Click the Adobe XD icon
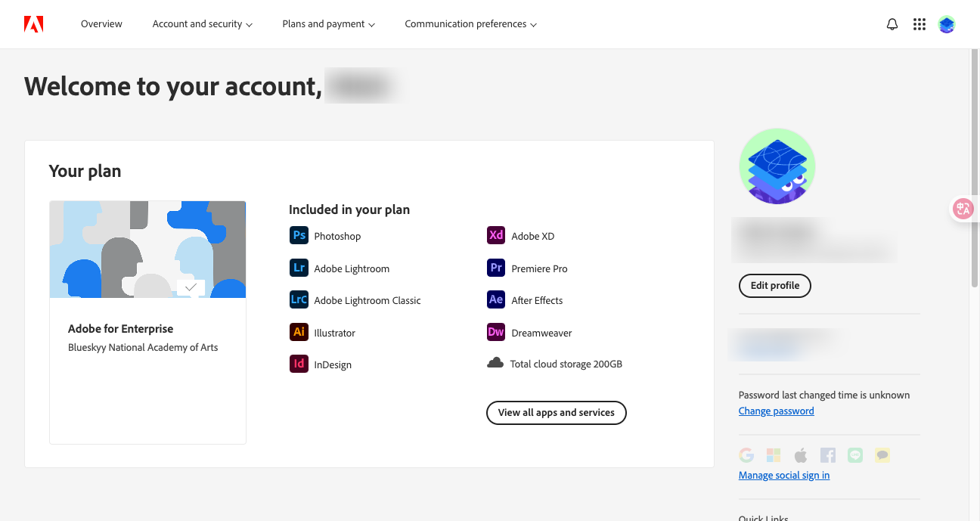The height and width of the screenshot is (521, 980). pyautogui.click(x=496, y=235)
